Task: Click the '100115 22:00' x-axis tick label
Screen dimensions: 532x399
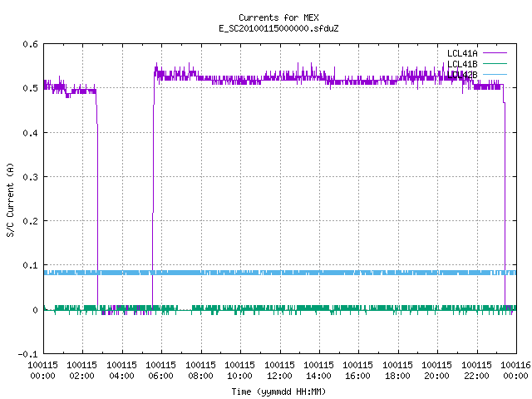Action: (x=476, y=370)
